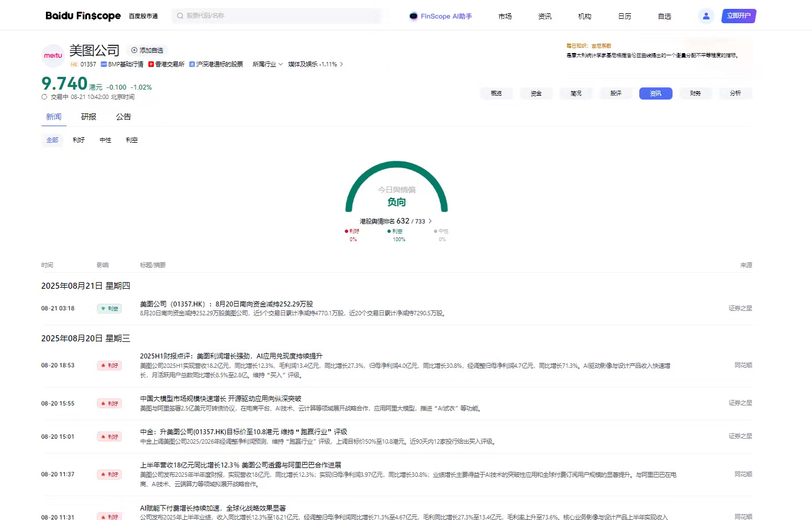Click the red 利好 legend dot under gauge

pos(346,231)
